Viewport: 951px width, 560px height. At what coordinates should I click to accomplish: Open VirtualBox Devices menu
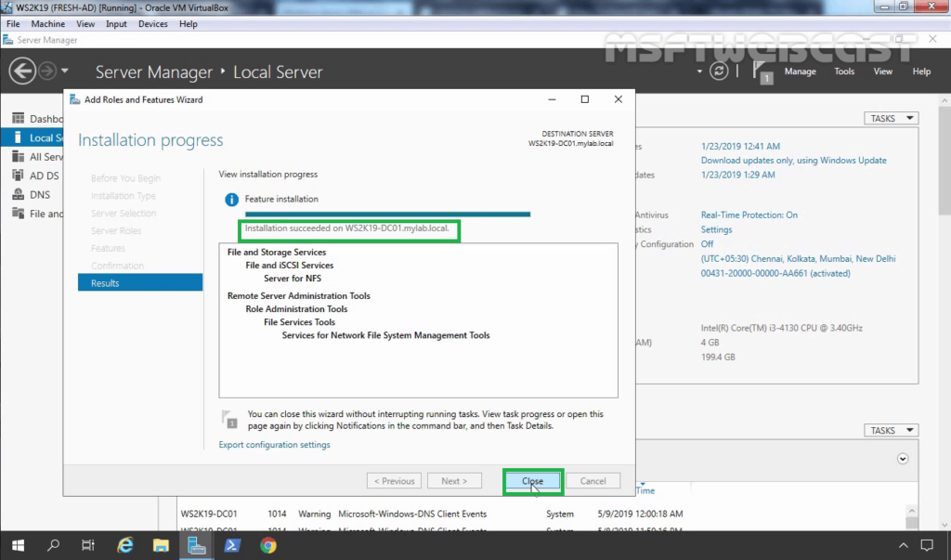[153, 23]
